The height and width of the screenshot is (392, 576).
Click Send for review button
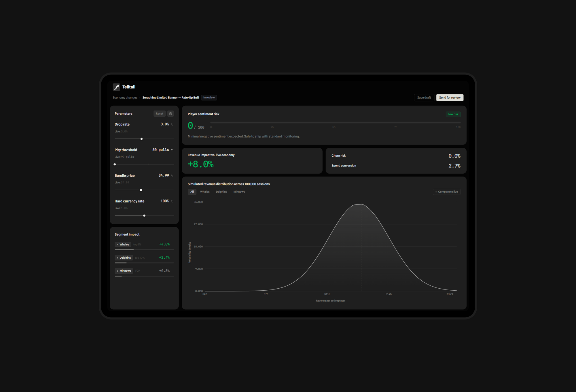point(450,98)
